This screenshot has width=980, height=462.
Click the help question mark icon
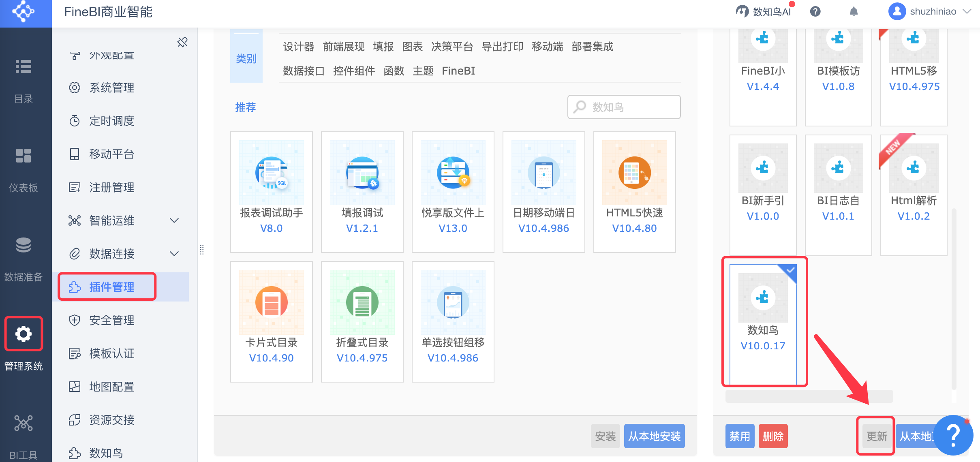point(815,12)
